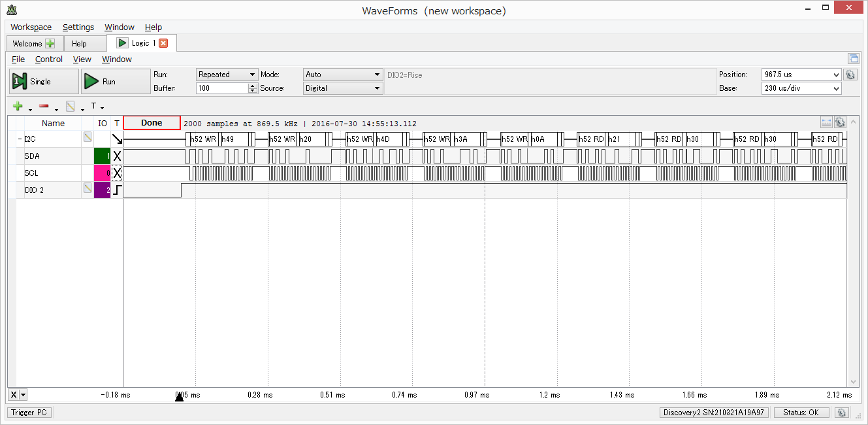Select the DIO 2 signal name

click(x=34, y=190)
